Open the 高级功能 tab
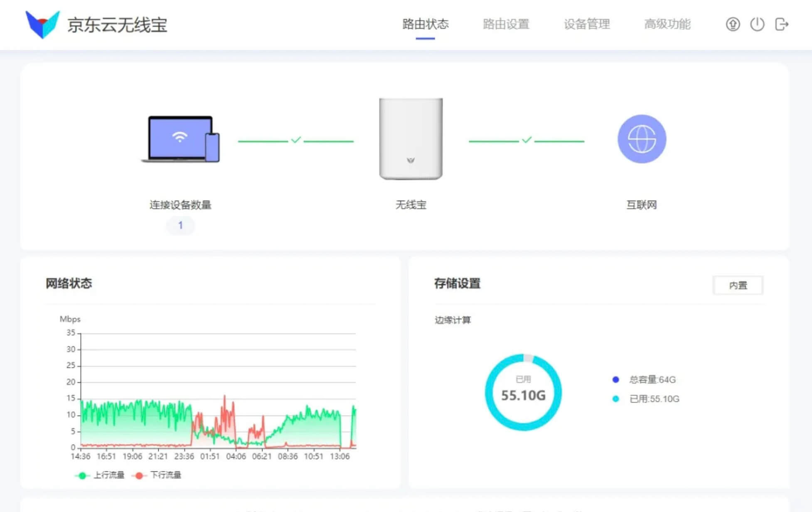The width and height of the screenshot is (812, 512). [x=667, y=25]
